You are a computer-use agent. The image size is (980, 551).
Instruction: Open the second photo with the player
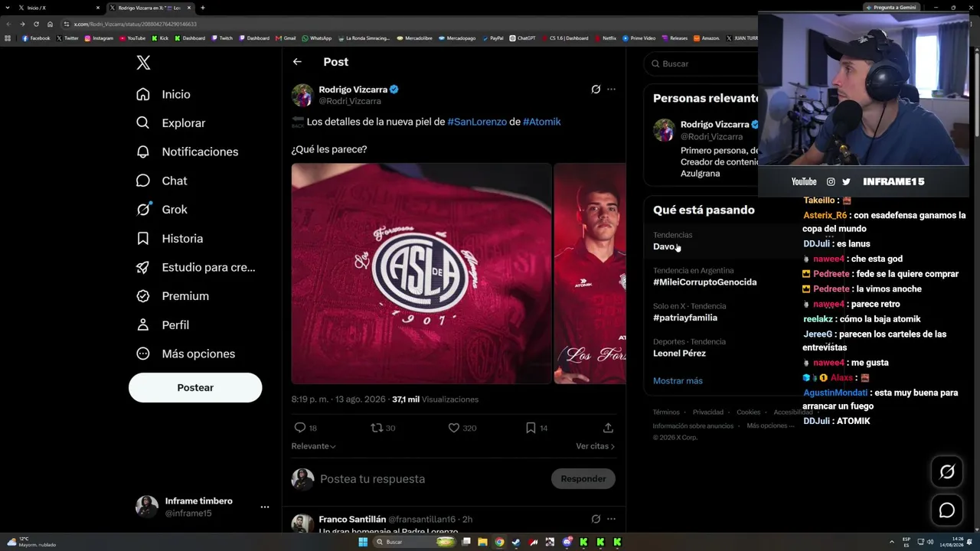pyautogui.click(x=590, y=273)
